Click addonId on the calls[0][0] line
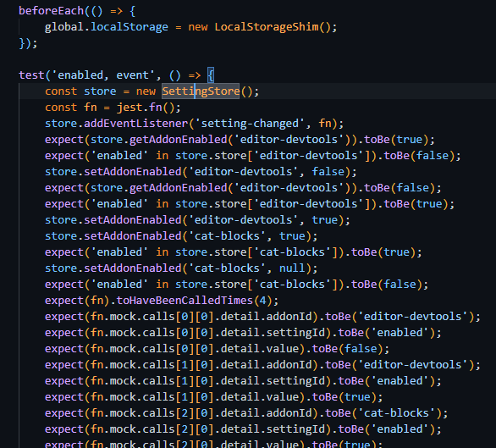 tap(289, 317)
